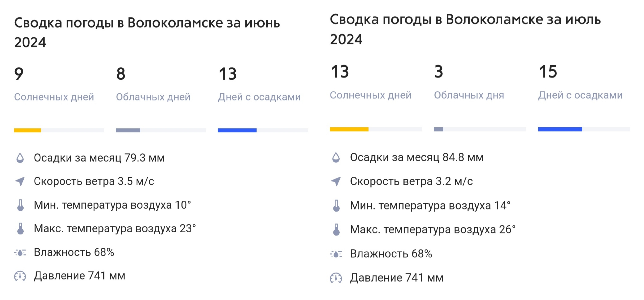
Task: Click the precipitation droplet icon for July
Action: [x=336, y=157]
